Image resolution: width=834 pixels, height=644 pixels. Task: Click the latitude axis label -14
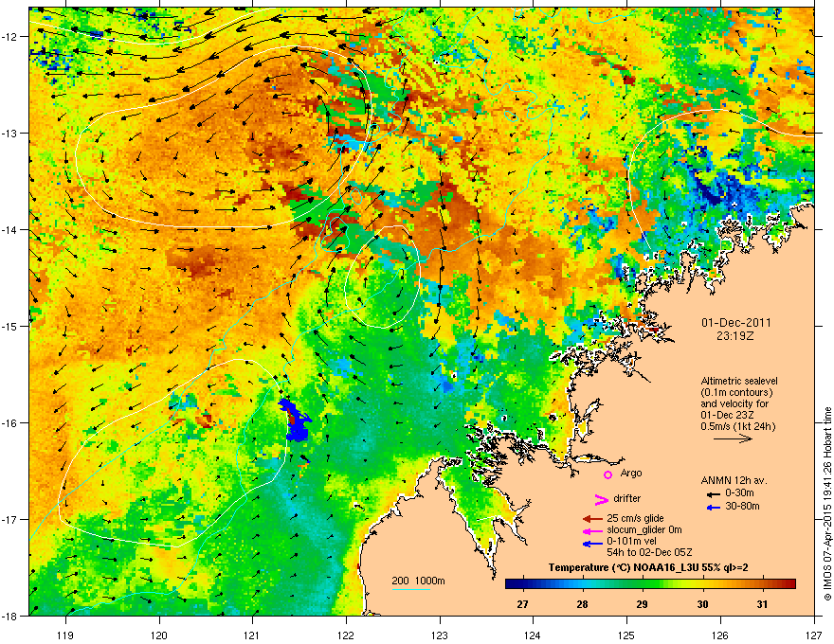[9, 229]
